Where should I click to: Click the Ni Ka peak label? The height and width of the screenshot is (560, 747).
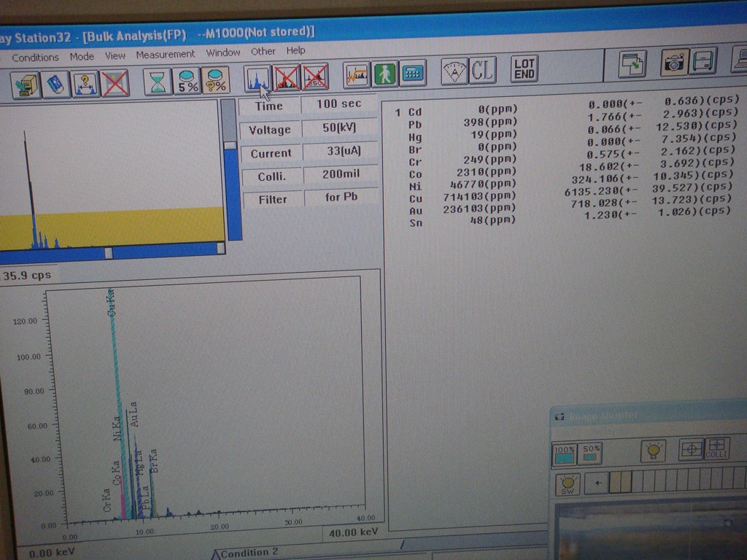point(117,429)
